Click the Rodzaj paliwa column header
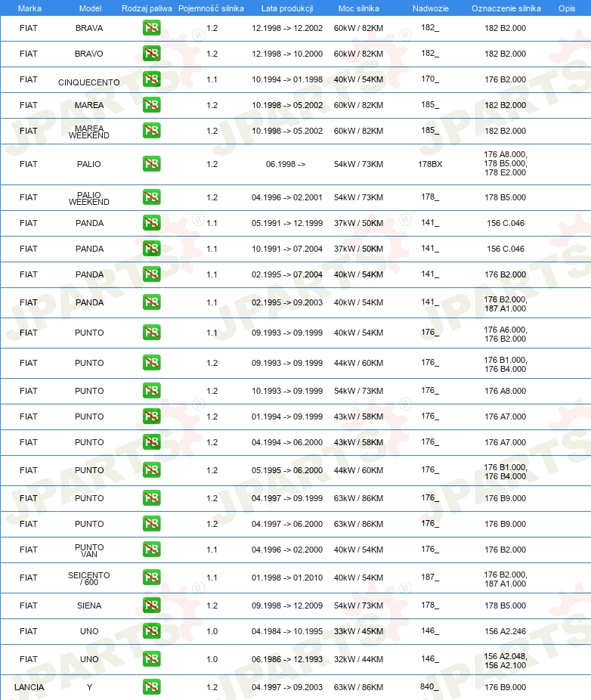 click(147, 8)
